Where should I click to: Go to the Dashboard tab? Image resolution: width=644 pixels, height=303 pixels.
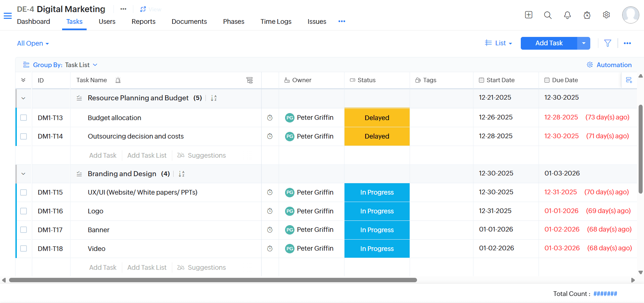tap(33, 21)
